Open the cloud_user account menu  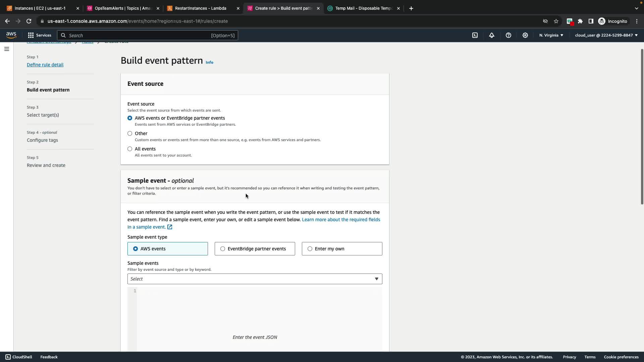click(606, 35)
